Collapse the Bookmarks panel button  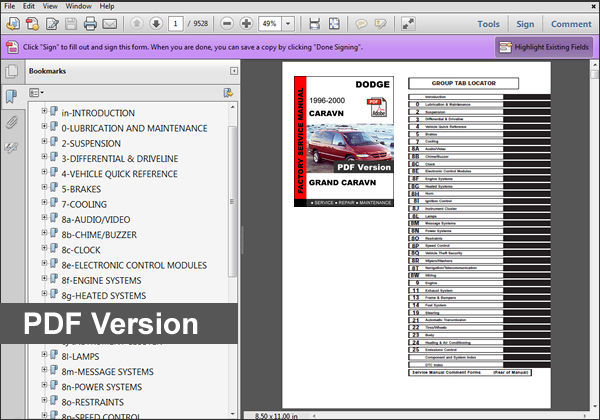(233, 71)
